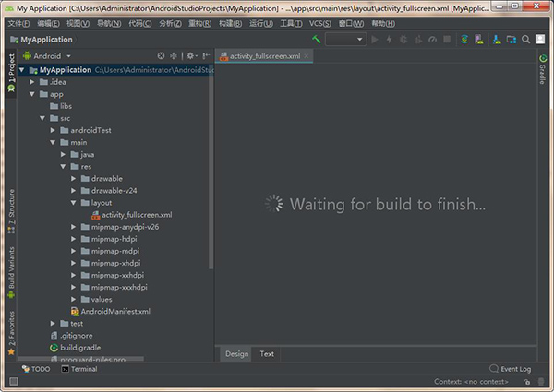Image resolution: width=554 pixels, height=392 pixels.
Task: Expand the mipmap-hdpi folder
Action: (x=73, y=239)
